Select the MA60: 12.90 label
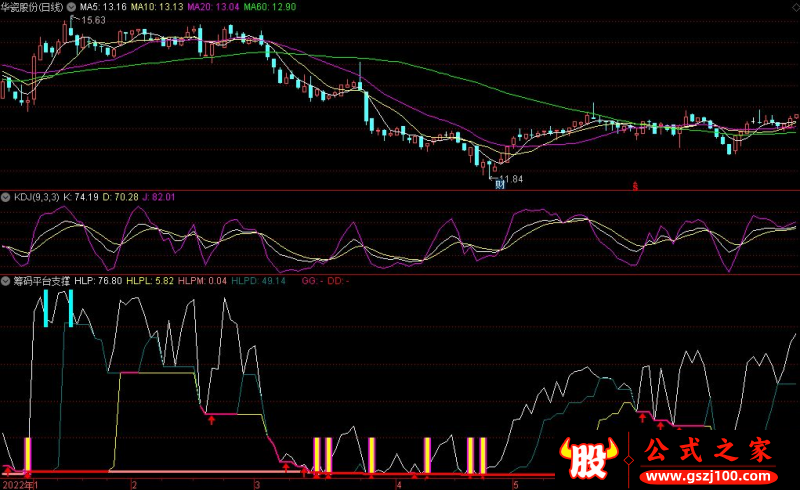 [269, 7]
